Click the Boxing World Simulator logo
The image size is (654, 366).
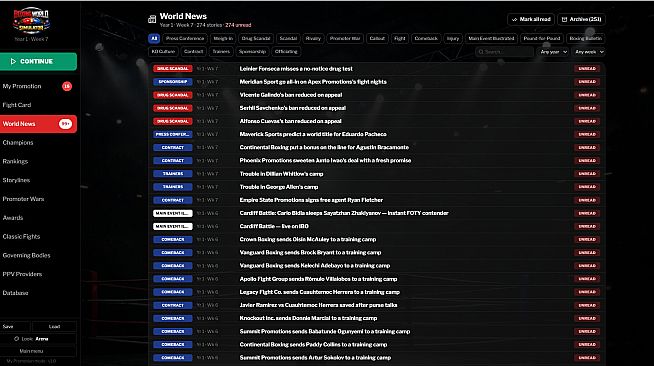pos(31,20)
